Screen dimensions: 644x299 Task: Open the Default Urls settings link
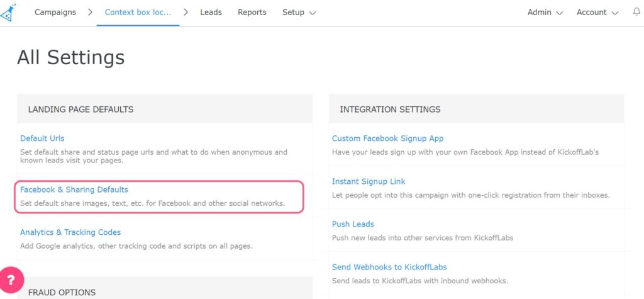click(x=42, y=138)
